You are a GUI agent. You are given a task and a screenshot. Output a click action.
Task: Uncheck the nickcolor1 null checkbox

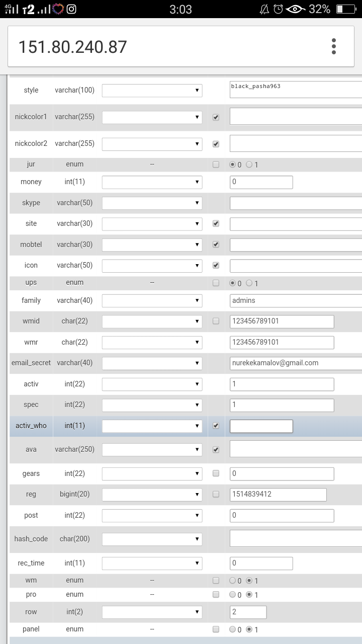pos(216,117)
